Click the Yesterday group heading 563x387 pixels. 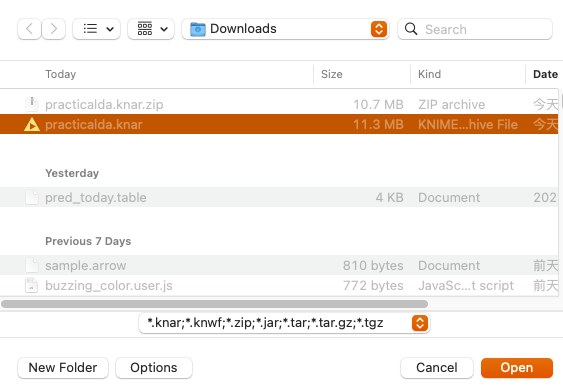[72, 173]
